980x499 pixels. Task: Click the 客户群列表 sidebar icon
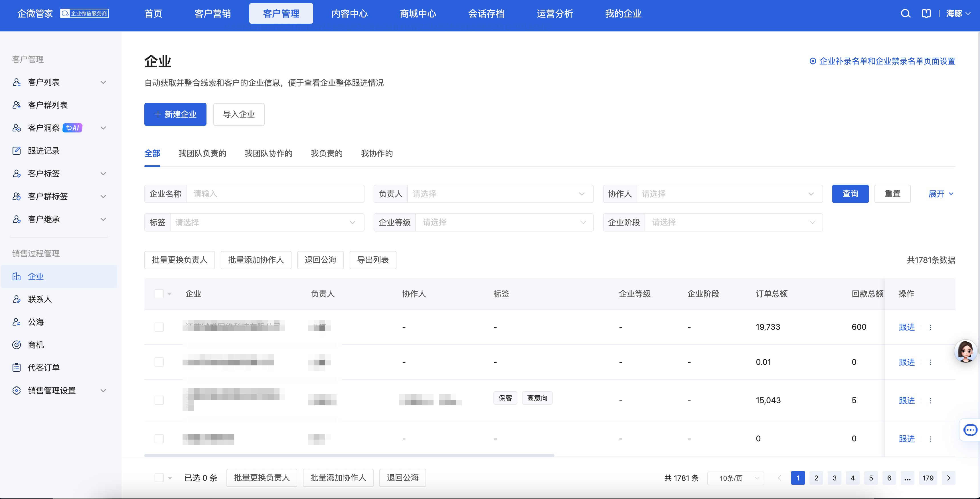pos(16,105)
